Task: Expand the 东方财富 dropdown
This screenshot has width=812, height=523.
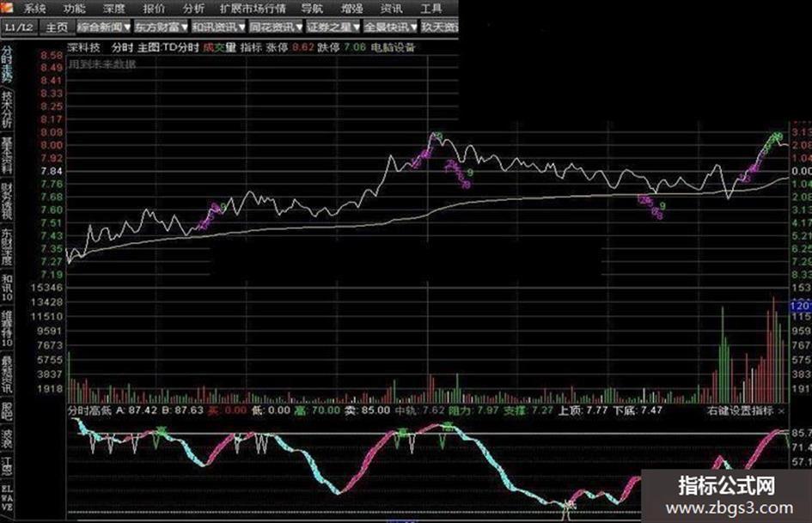Action: pyautogui.click(x=161, y=27)
